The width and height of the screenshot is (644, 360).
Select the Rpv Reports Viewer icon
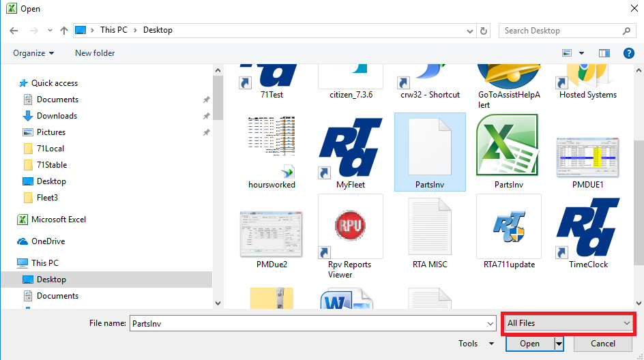[350, 226]
